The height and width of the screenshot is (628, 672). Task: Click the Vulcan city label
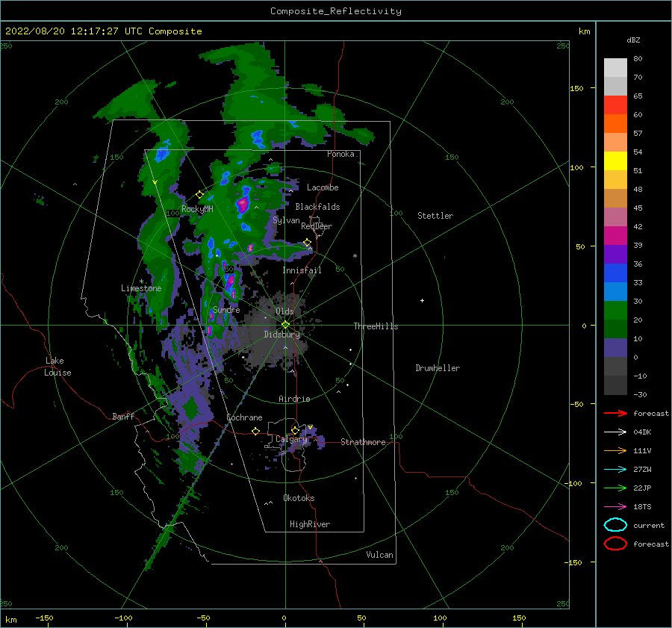[x=380, y=555]
